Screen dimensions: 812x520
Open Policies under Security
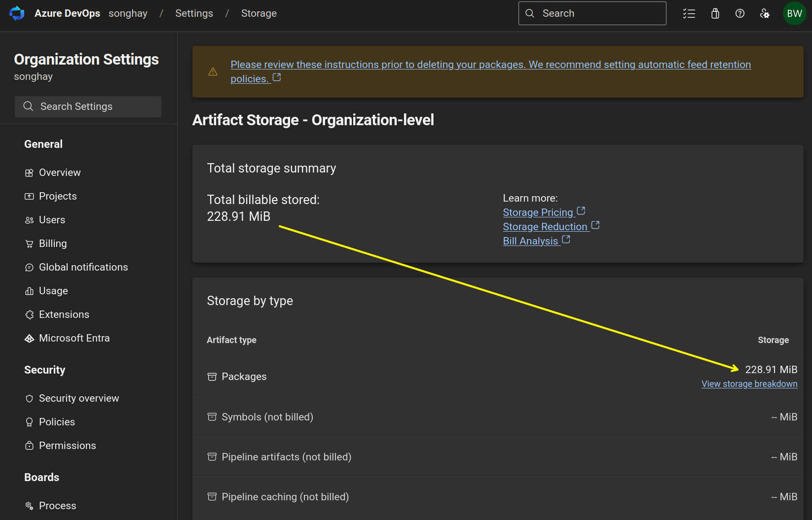[57, 422]
